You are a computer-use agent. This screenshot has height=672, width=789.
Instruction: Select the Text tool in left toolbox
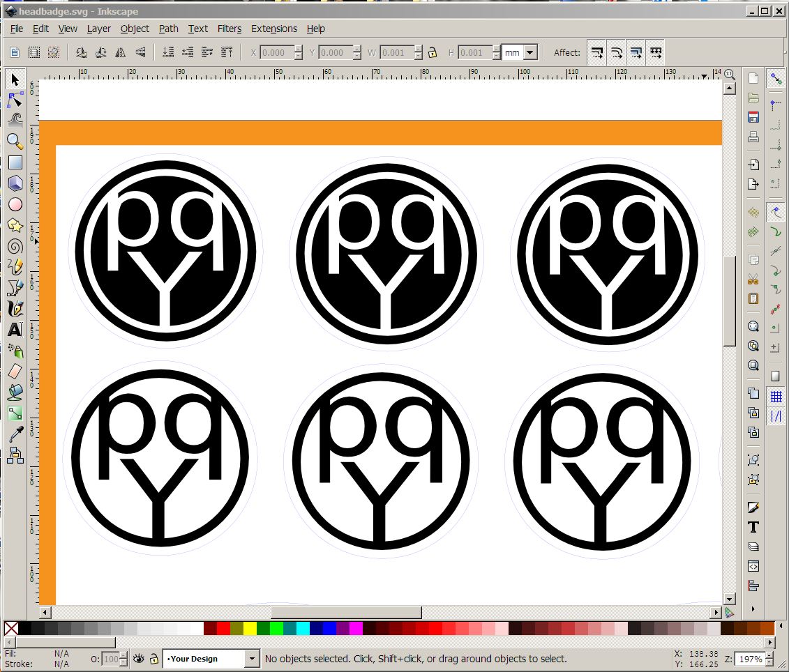(x=15, y=330)
